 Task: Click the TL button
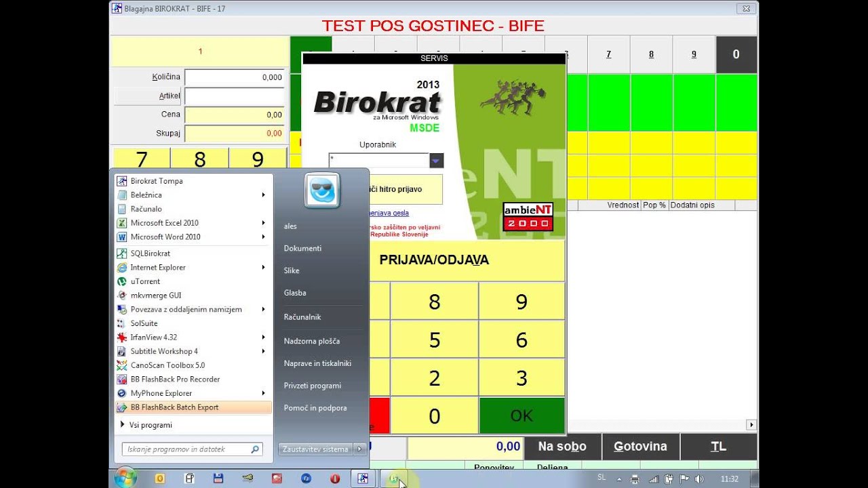click(x=719, y=447)
